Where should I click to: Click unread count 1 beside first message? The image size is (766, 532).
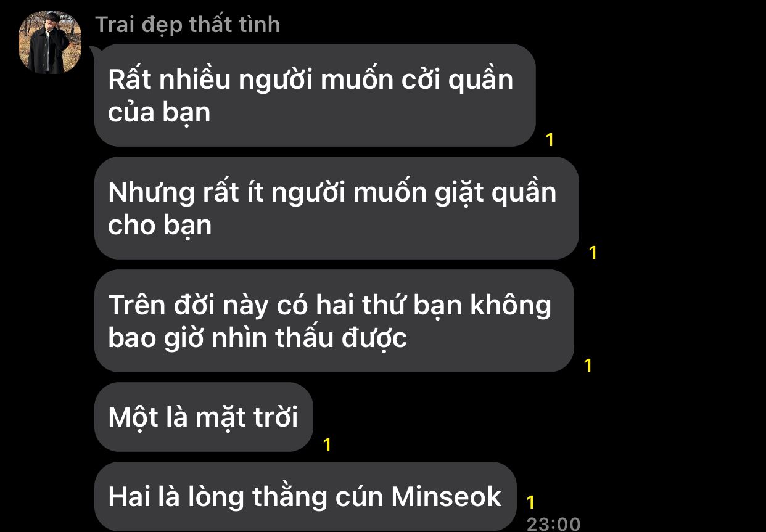[x=550, y=140]
